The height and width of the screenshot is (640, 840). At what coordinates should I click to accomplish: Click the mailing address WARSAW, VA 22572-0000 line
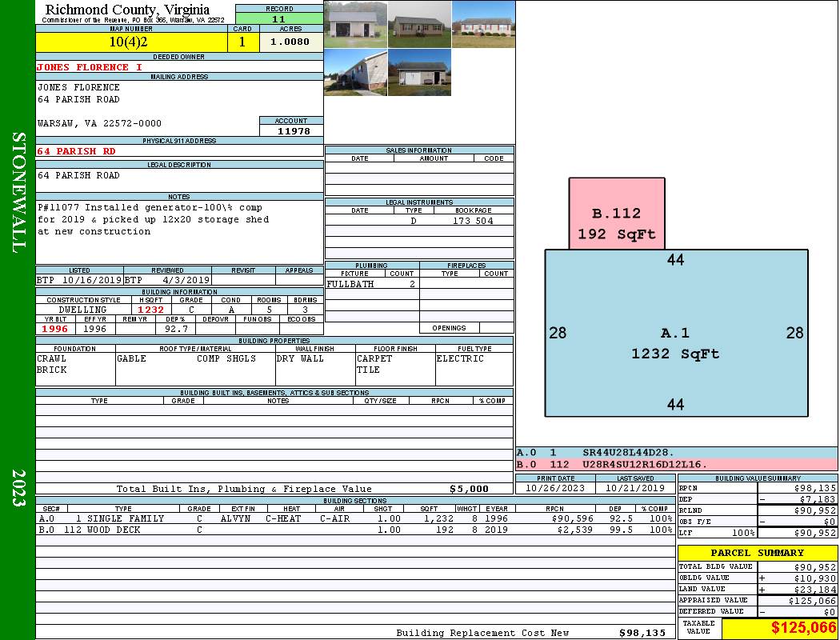point(99,123)
